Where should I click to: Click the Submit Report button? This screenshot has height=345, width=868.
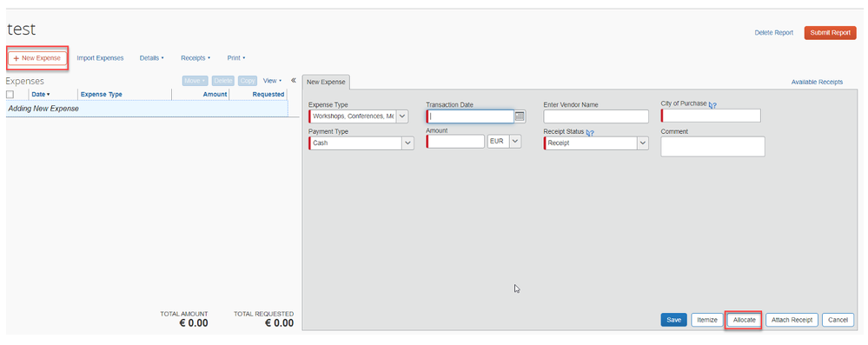tap(830, 33)
